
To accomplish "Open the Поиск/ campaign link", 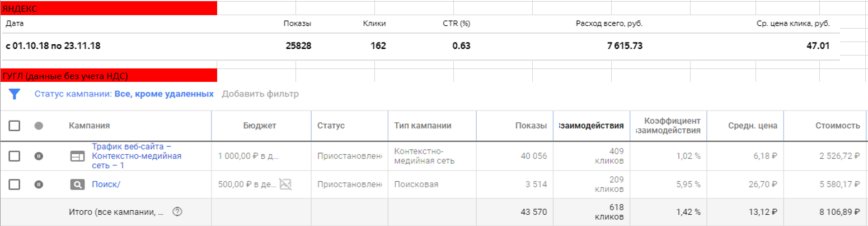I will pos(106,183).
